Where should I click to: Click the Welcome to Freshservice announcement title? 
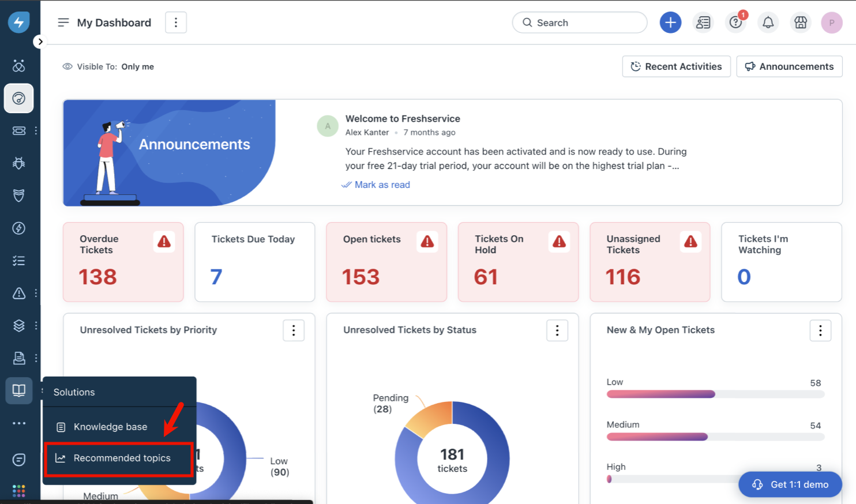tap(403, 119)
